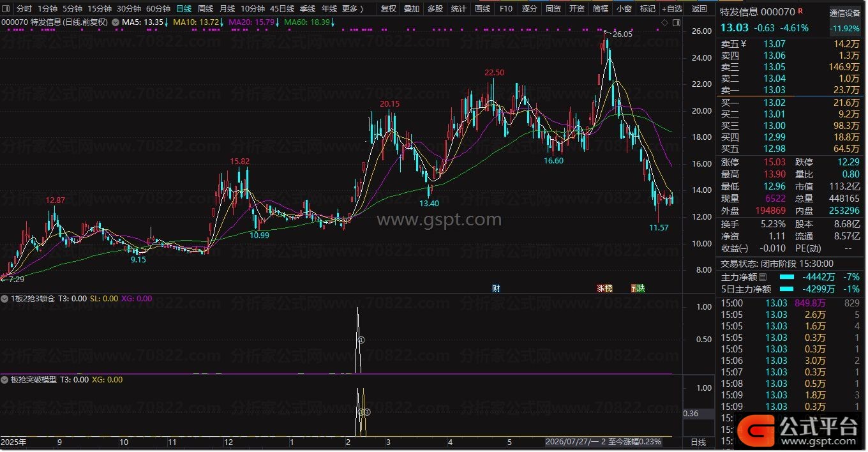
Task: Expand the 板抢突破模型 indicator dropdown
Action: click(x=5, y=379)
